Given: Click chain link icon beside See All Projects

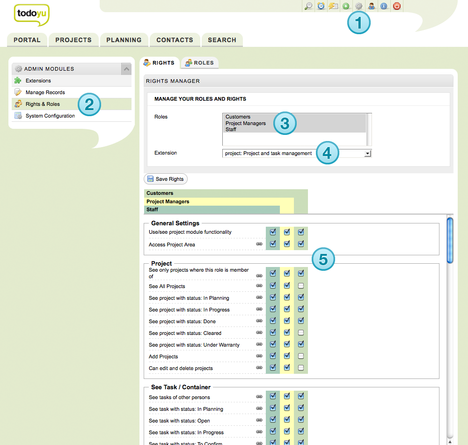Looking at the screenshot, I should click(x=259, y=286).
